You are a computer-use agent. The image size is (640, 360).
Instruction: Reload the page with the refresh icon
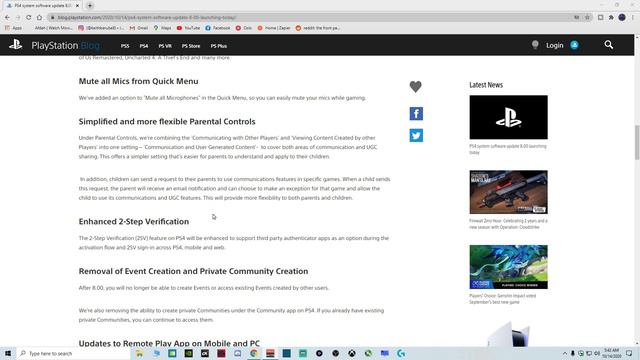click(x=29, y=18)
